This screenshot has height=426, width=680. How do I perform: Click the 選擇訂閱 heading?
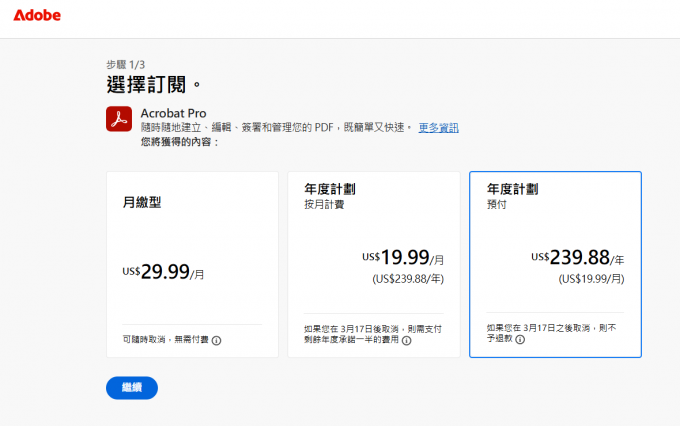point(154,85)
